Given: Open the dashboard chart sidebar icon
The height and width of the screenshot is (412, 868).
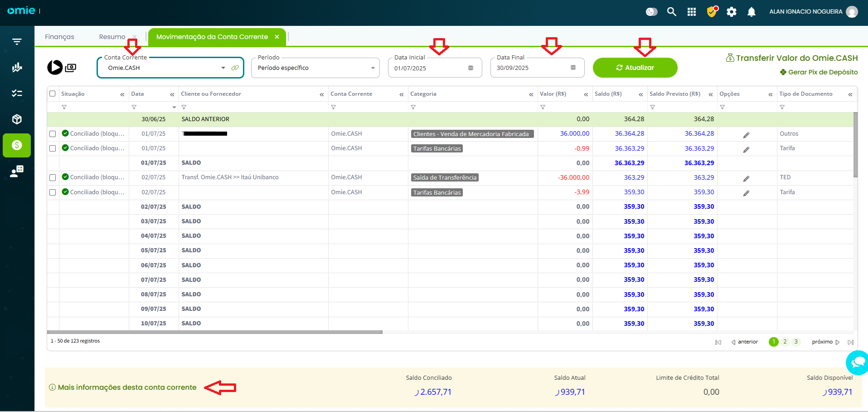Looking at the screenshot, I should click(x=17, y=68).
